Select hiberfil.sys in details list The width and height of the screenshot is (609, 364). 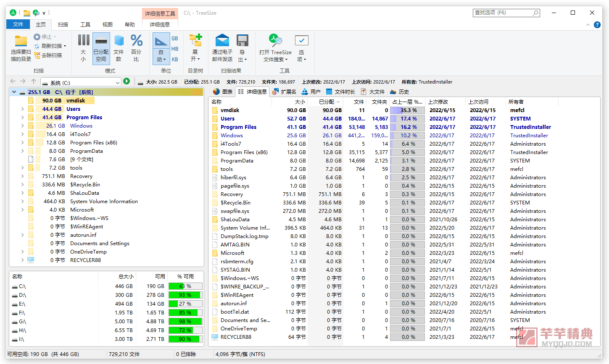(233, 177)
